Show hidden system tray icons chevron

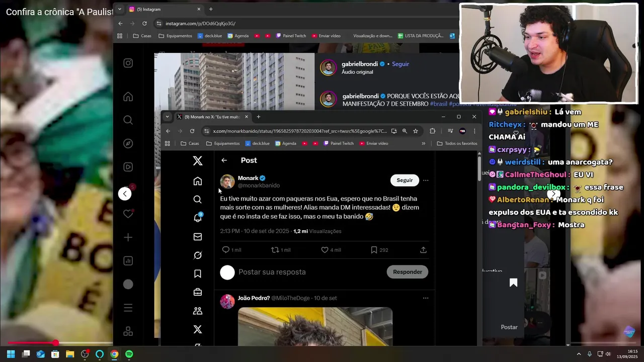click(579, 354)
